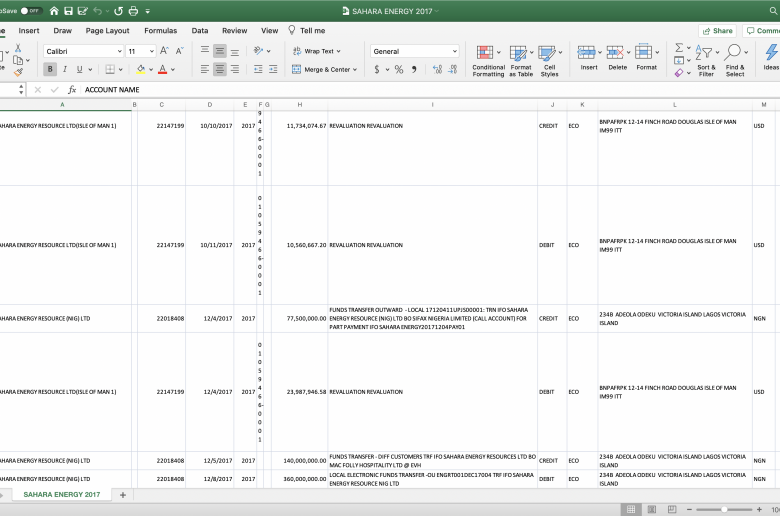The image size is (780, 516).
Task: Open the Page Layout tab
Action: 107,30
